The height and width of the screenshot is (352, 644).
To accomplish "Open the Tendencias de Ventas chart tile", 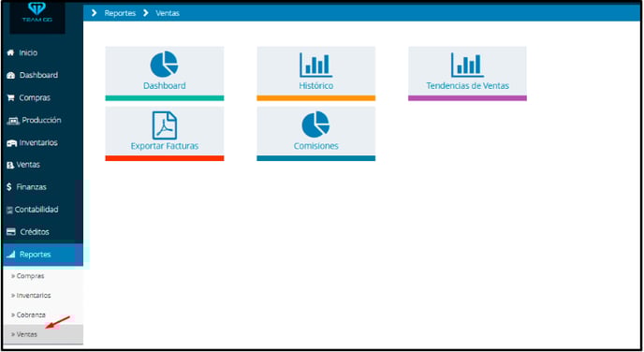I will [x=467, y=73].
